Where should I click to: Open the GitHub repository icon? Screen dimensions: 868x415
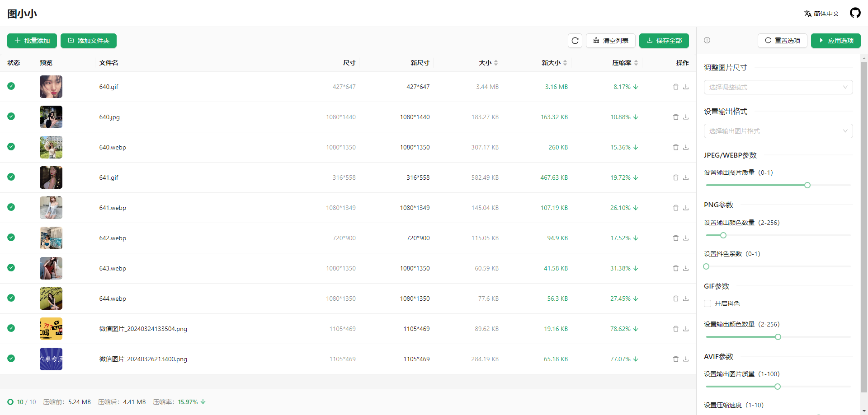855,13
